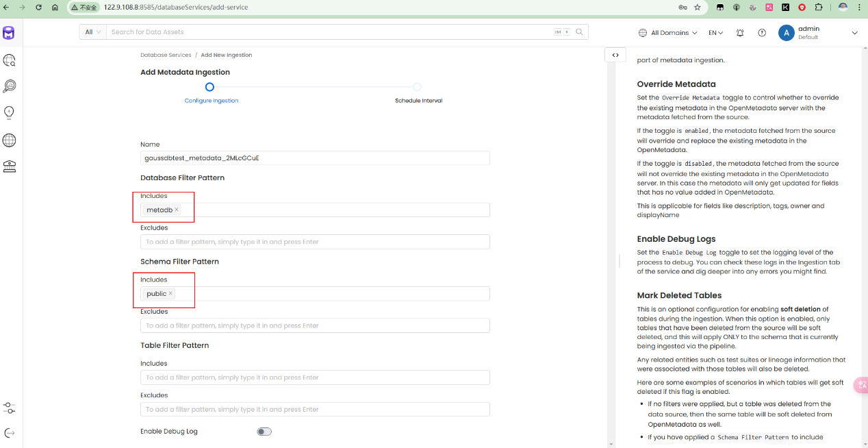Open the Govern bank icon in sidebar
868x448 pixels.
[x=10, y=166]
